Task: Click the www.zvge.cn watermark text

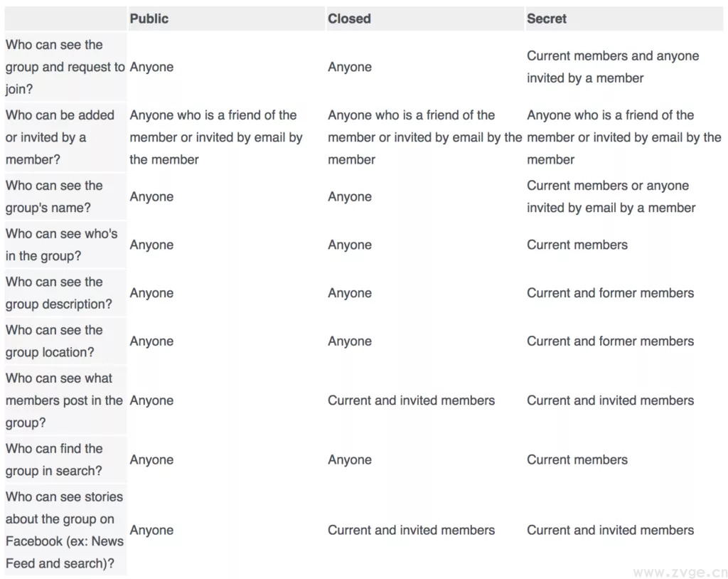Action: coord(679,571)
